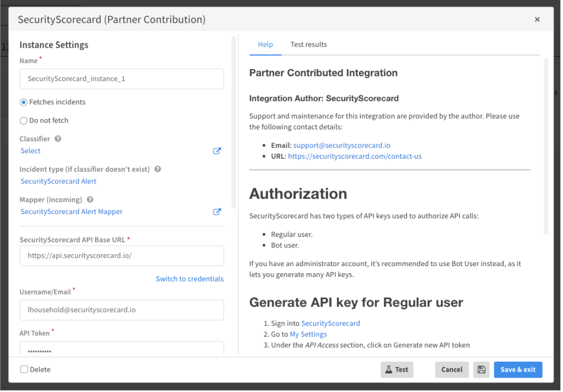Image resolution: width=563 pixels, height=392 pixels.
Task: Click the Integration Author: SecurityScorecard text
Action: coord(325,98)
